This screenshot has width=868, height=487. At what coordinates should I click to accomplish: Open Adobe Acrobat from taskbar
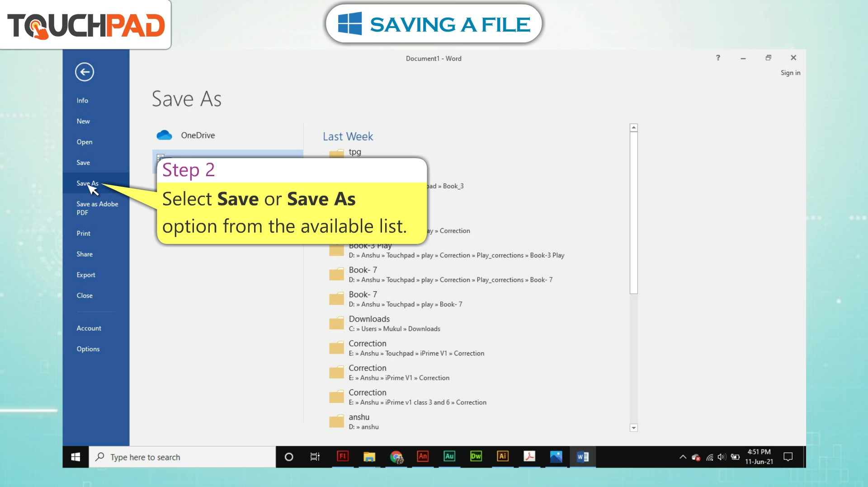[529, 457]
